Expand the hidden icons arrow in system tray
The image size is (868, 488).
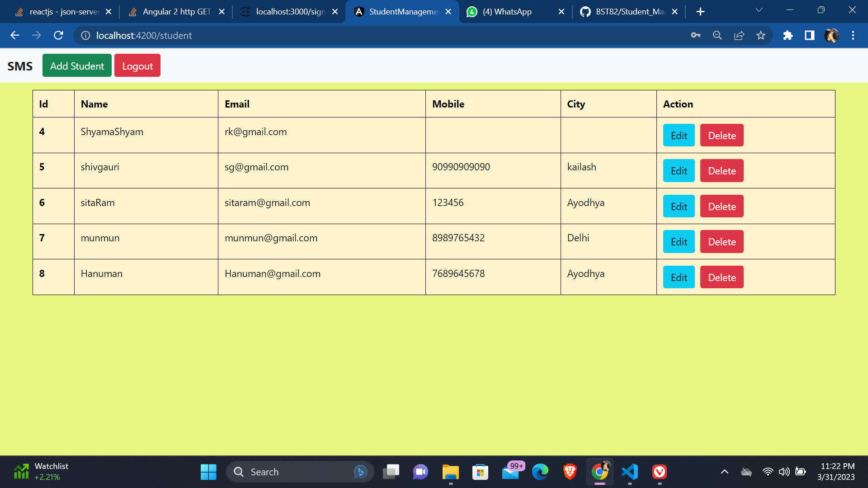[725, 472]
